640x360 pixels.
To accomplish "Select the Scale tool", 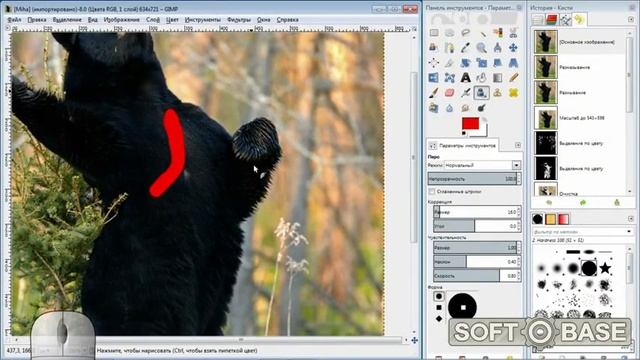I will (482, 63).
